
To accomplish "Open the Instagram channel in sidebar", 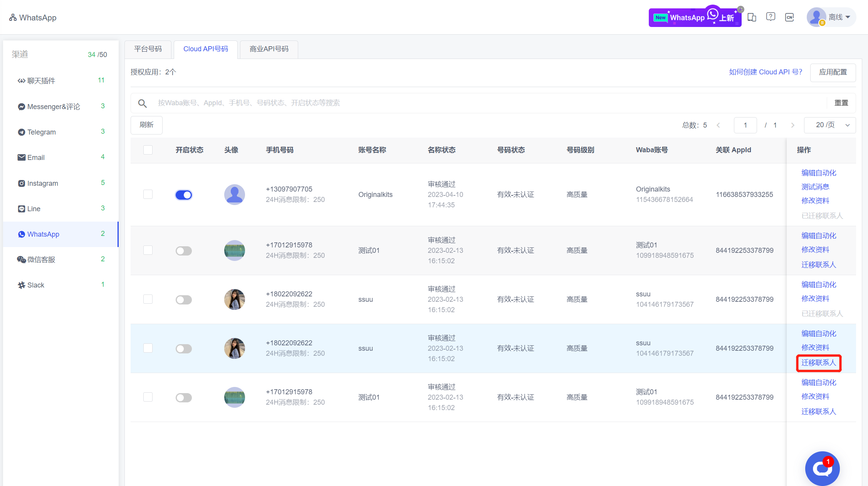I will [x=42, y=183].
